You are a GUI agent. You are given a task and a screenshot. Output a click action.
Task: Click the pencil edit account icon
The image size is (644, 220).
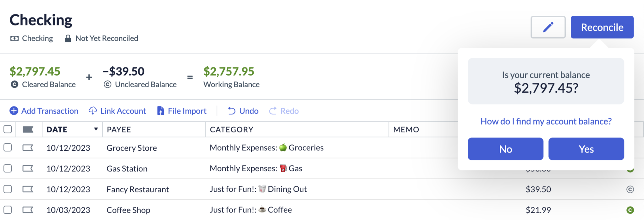pos(548,27)
